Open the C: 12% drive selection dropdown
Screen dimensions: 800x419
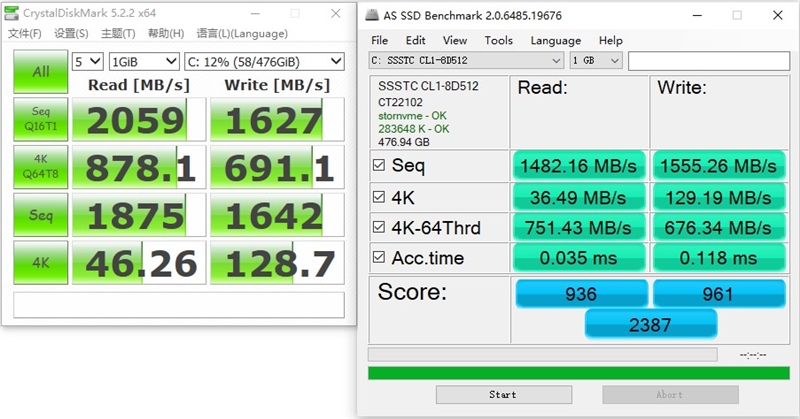264,62
